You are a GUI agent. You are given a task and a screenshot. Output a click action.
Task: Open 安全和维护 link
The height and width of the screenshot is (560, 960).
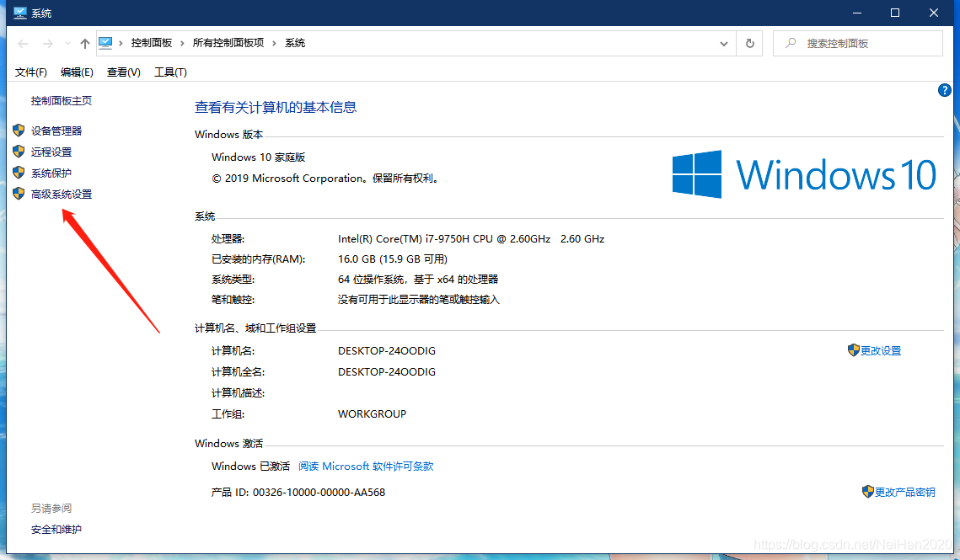point(56,530)
